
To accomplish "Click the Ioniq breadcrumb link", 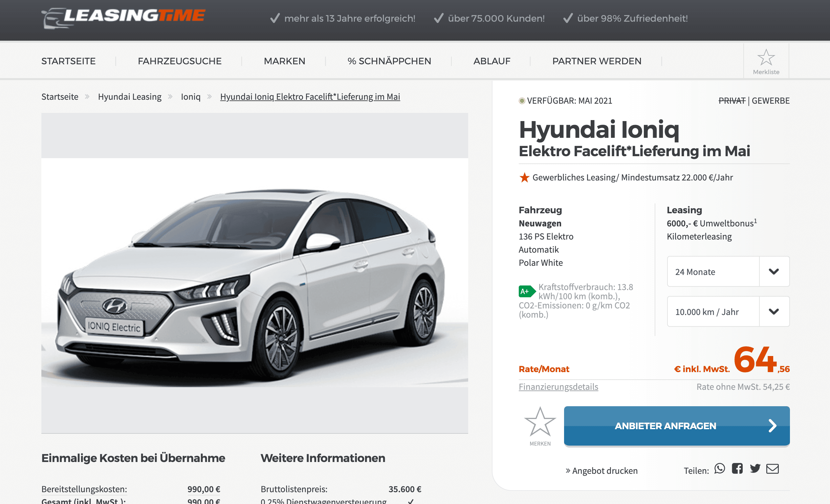I will click(191, 97).
